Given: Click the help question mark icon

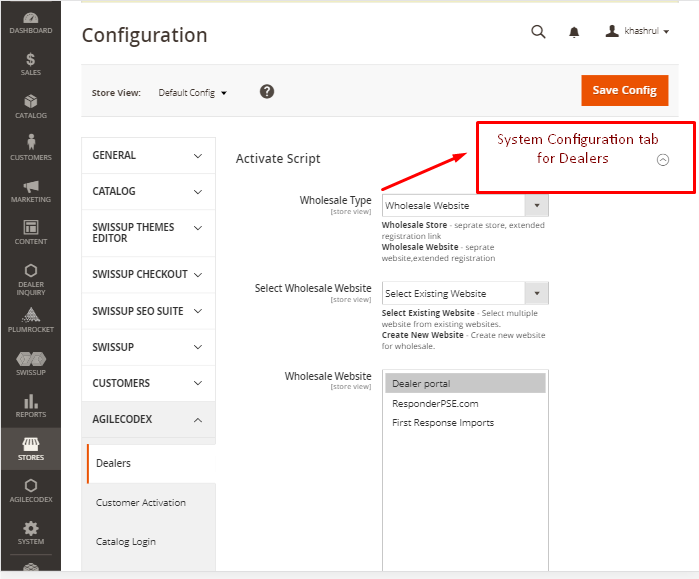Looking at the screenshot, I should tap(267, 92).
